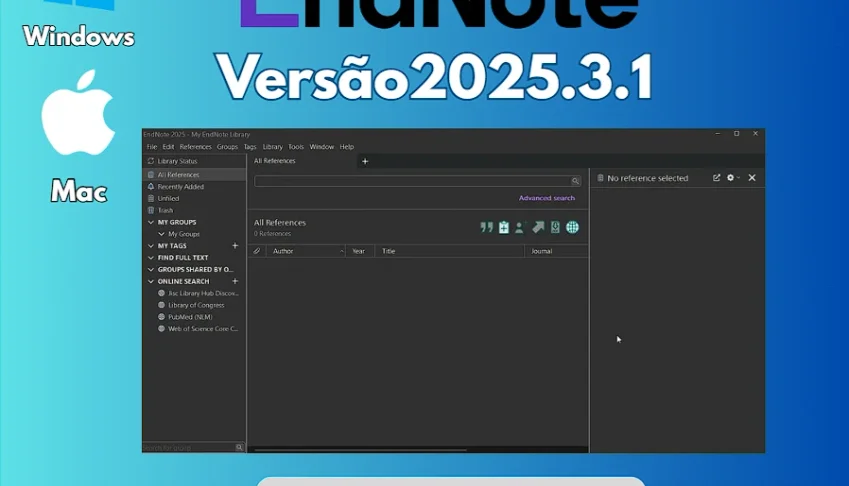Click the Web of Science globe icon

[x=161, y=329]
